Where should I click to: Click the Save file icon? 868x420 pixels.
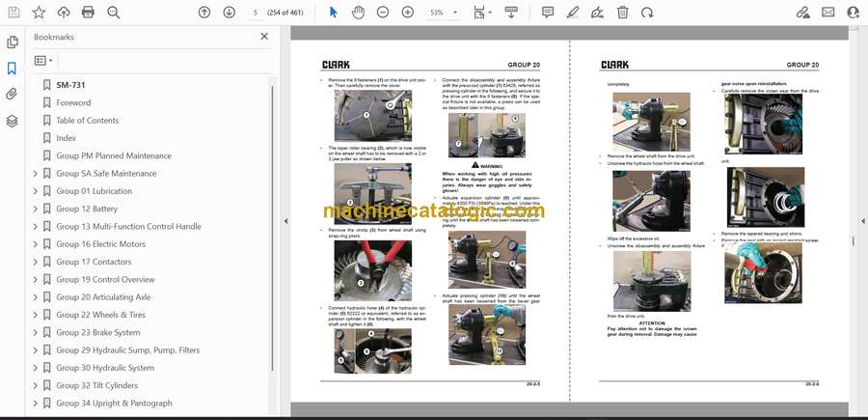coord(13,13)
